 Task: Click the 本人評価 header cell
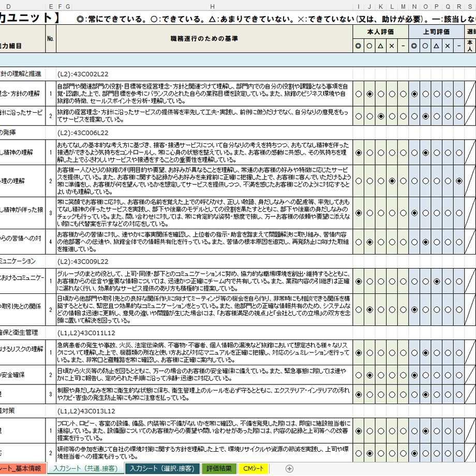(381, 32)
